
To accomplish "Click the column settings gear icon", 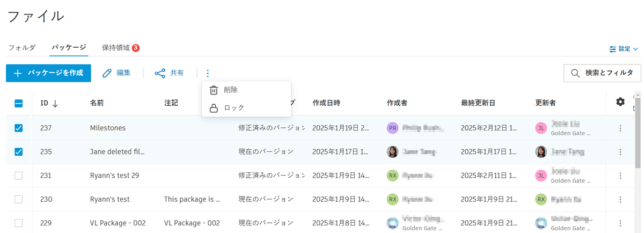I will (x=620, y=102).
